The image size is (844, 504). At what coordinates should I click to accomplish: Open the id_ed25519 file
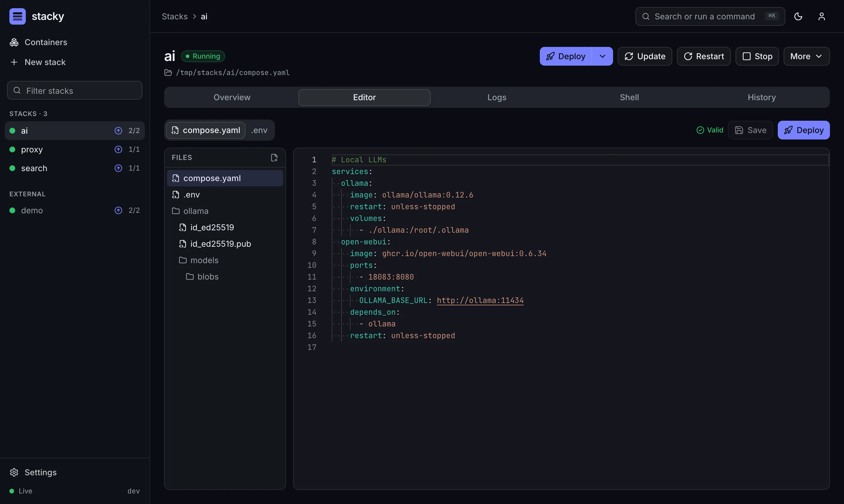point(225,227)
